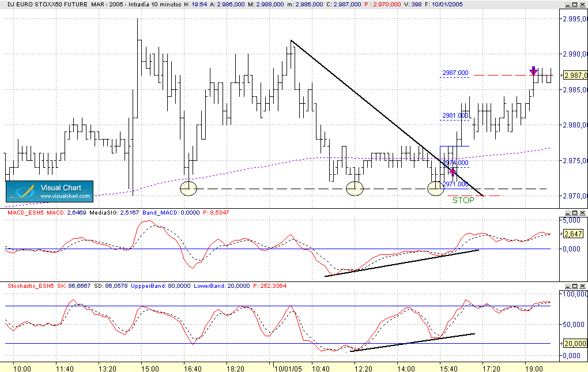
Task: Click the 'Intradía 10 minutos' timeframe text
Action: coord(155,5)
